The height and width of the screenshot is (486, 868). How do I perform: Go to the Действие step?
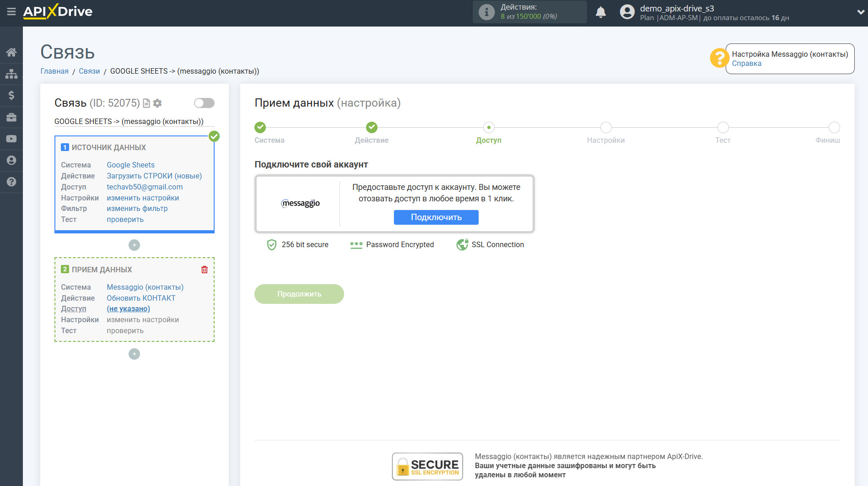coord(372,128)
